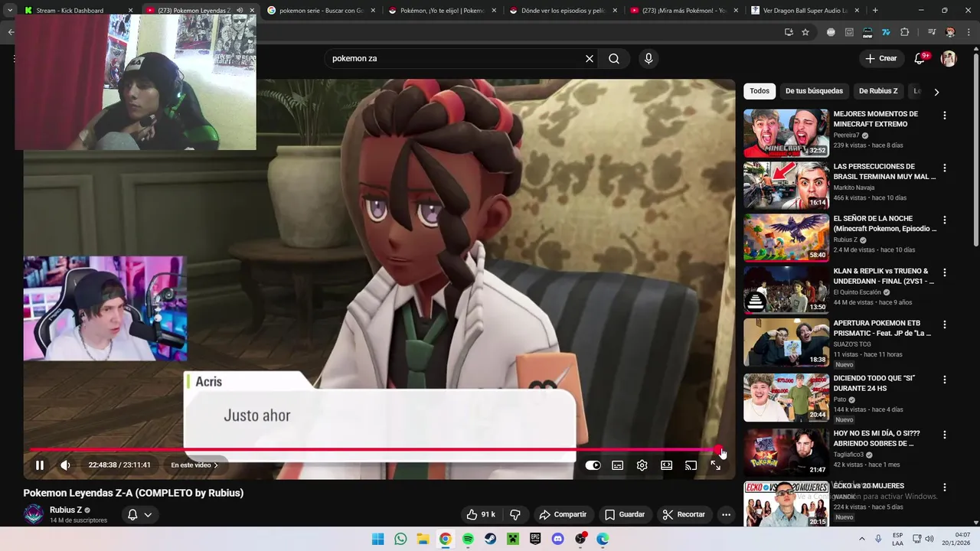Screen dimensions: 980x551
Task: Open notification preference bell dropdown
Action: tap(139, 515)
